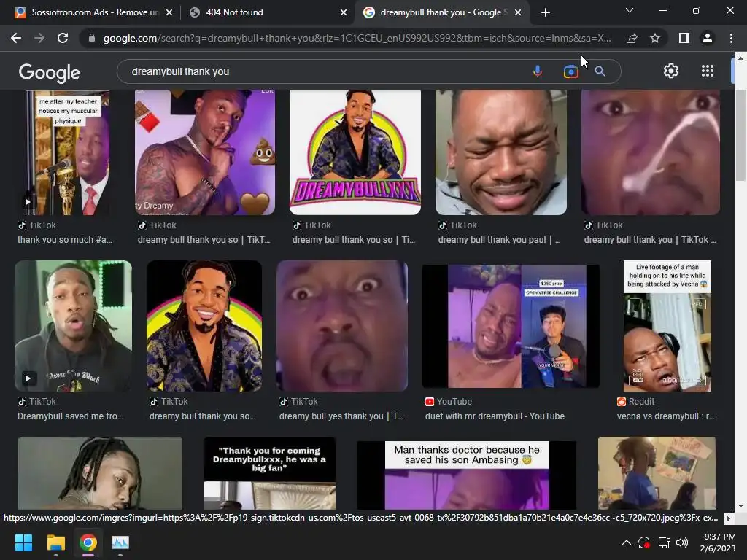This screenshot has height=560, width=747.
Task: Open File Explorer from taskbar
Action: tap(55, 542)
